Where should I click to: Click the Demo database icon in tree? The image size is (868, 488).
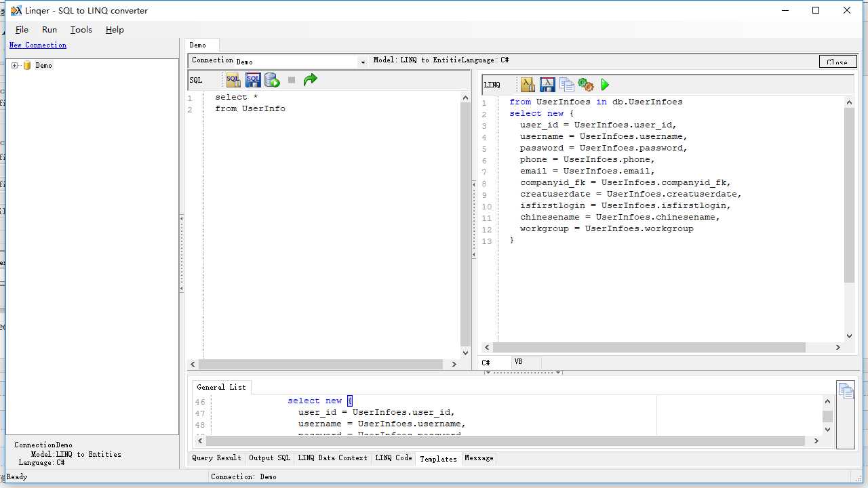click(28, 65)
